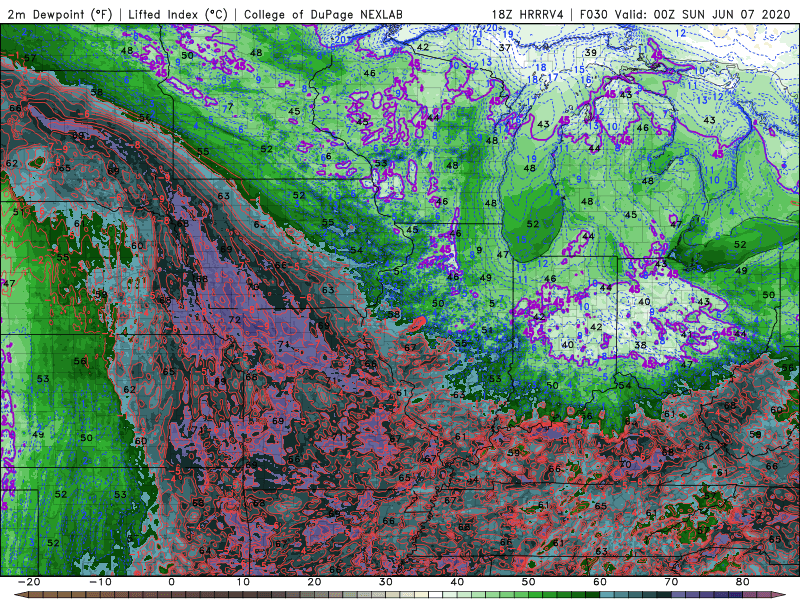Click the 'Lifted Index (°C)' title text
The image size is (800, 600).
(178, 15)
